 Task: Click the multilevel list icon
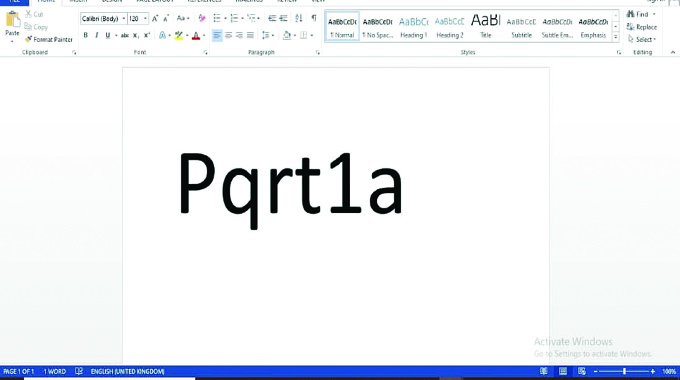(x=252, y=18)
